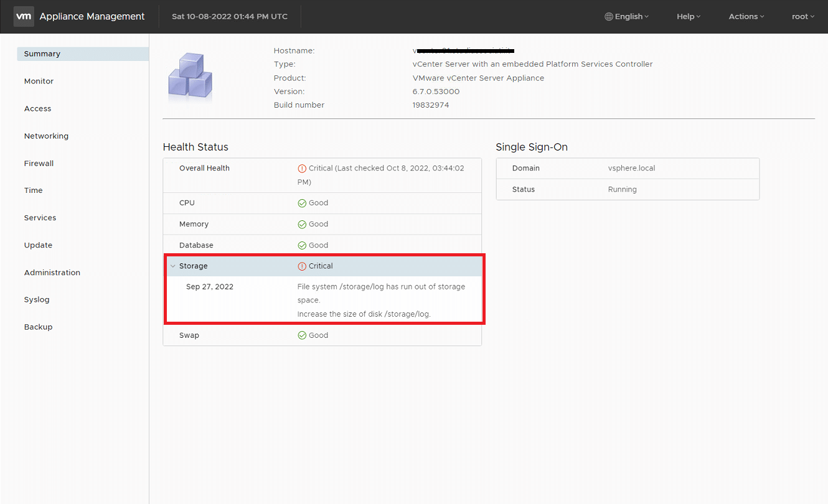Screen dimensions: 828x504
Task: Click the VMware vm logo
Action: tap(24, 16)
